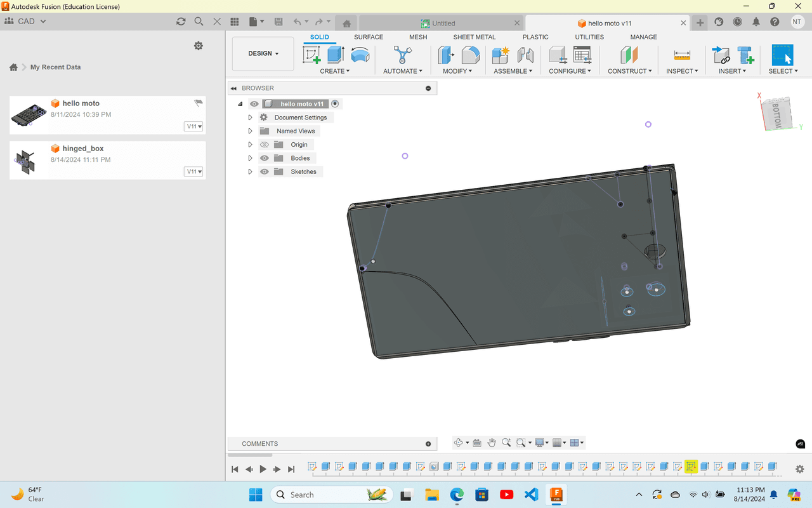812x508 pixels.
Task: Switch to the SHEET METAL tab
Action: (x=474, y=37)
